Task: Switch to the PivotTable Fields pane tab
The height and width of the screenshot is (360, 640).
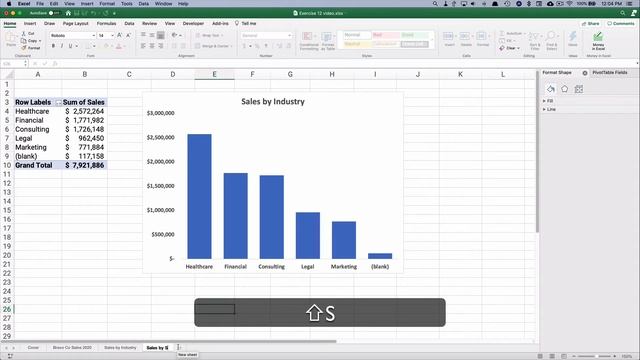Action: (610, 73)
